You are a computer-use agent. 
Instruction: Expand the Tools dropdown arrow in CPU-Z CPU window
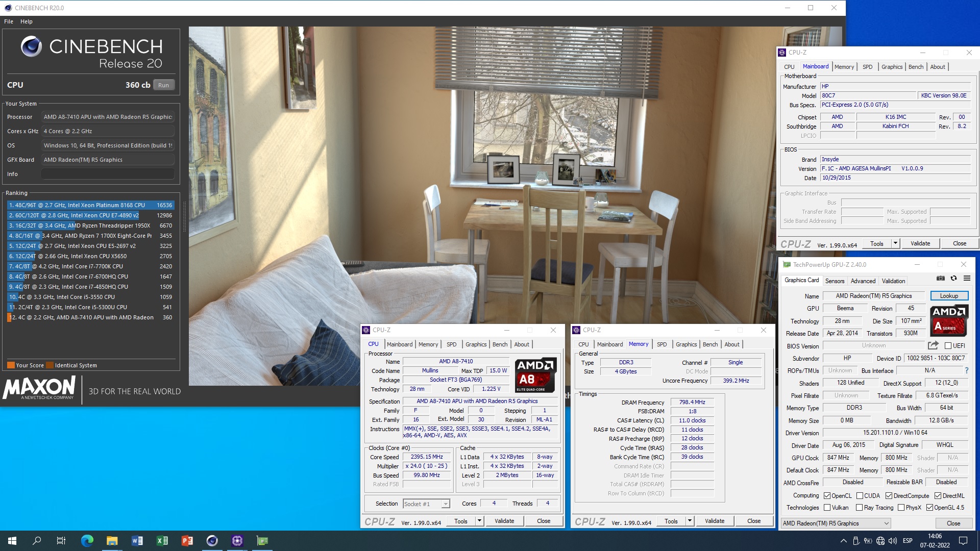pyautogui.click(x=479, y=521)
